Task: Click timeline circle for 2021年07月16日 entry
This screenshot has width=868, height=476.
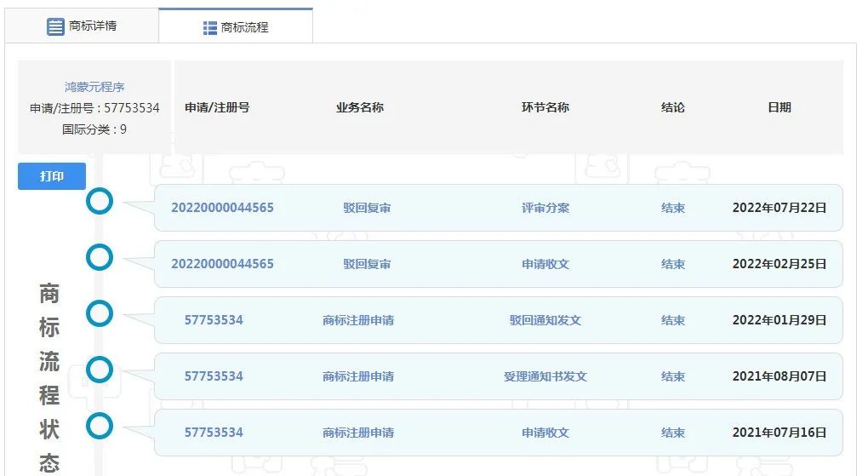Action: click(100, 425)
